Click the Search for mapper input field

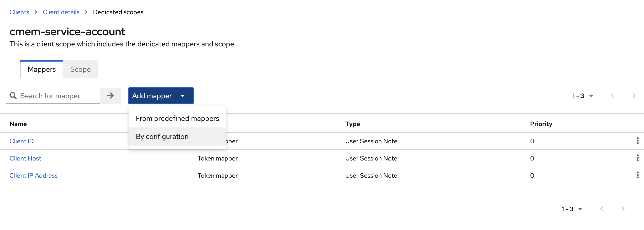pos(55,96)
